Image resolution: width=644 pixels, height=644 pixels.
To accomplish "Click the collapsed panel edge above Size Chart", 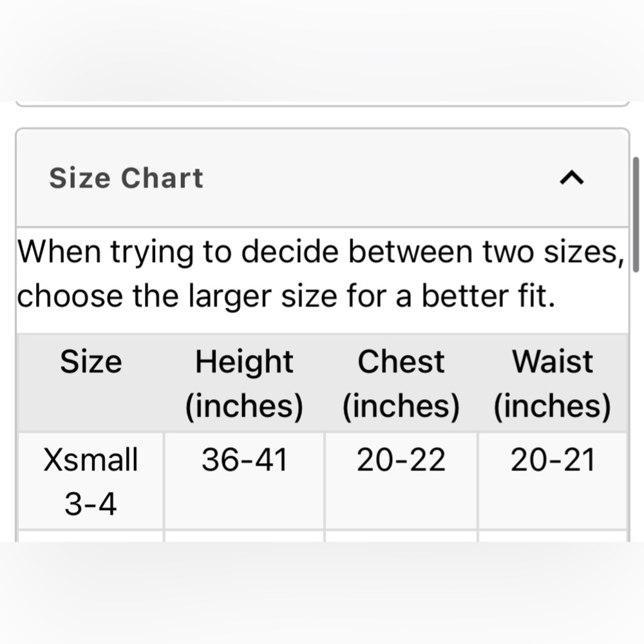I will click(x=323, y=104).
